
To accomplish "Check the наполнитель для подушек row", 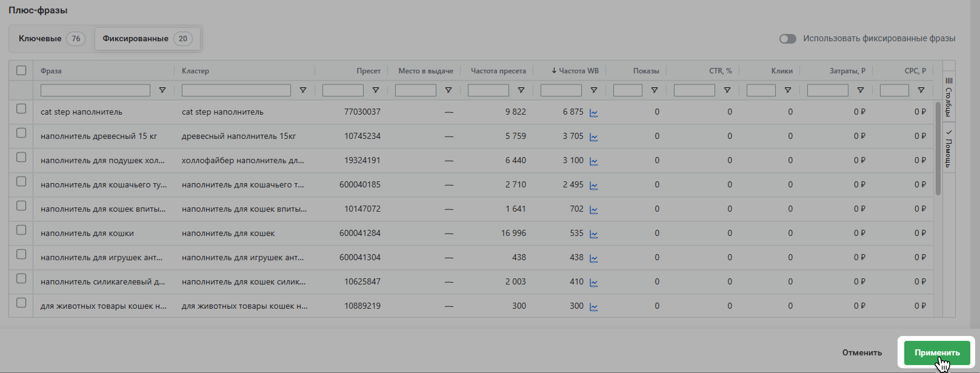I will tap(21, 157).
